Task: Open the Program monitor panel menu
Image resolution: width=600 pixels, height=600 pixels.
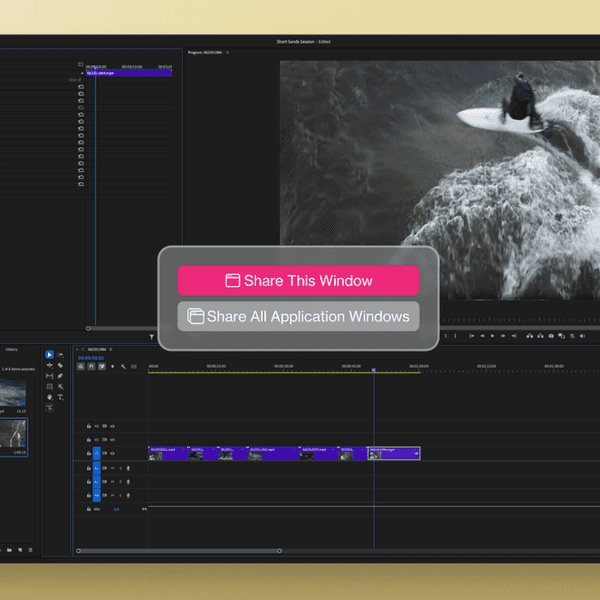Action: [227, 52]
